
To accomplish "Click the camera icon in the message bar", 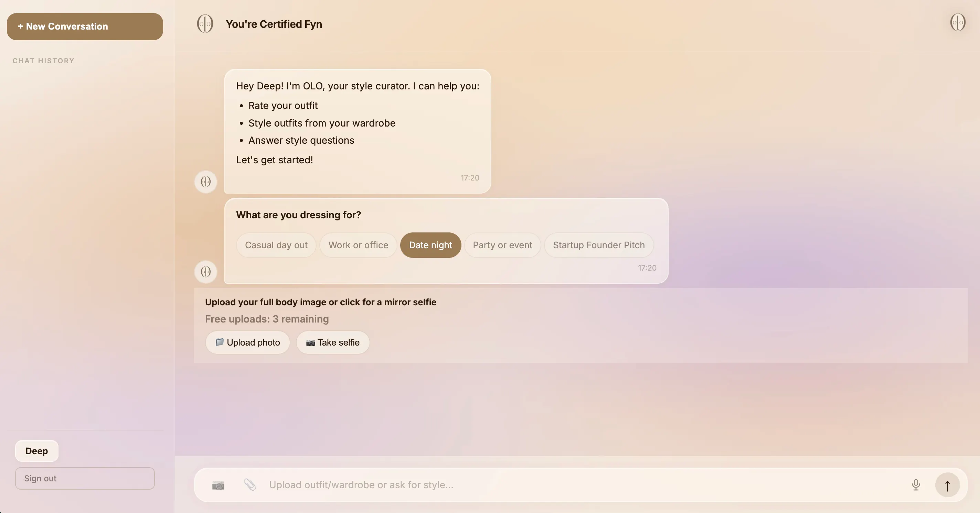I will coord(218,485).
